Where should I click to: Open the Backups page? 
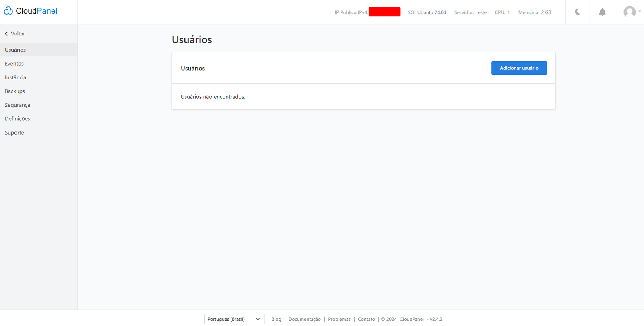pos(15,91)
